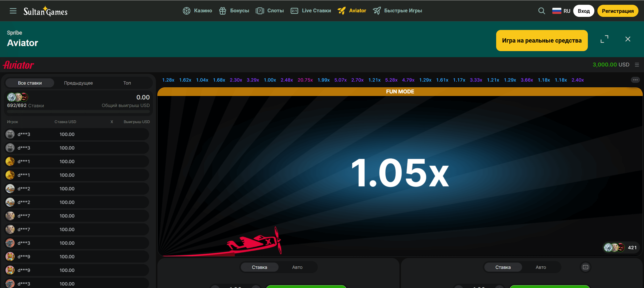Click the 5.07x history multiplier
This screenshot has height=288, width=644.
341,80
